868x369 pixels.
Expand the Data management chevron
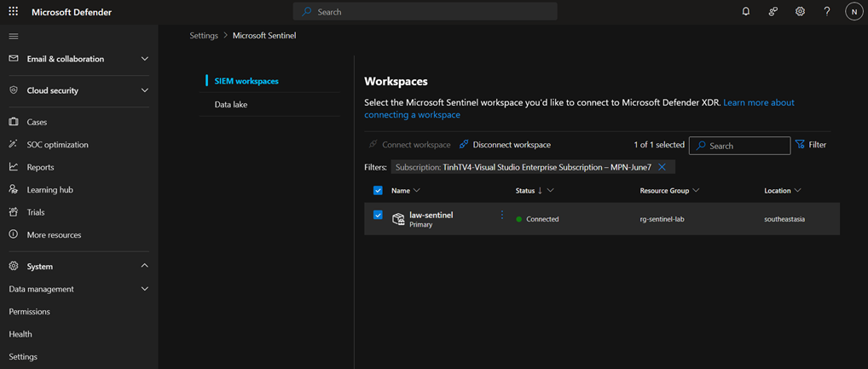144,289
